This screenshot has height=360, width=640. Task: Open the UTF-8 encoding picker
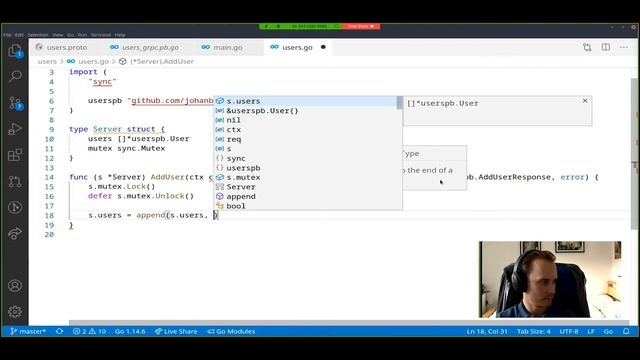(569, 331)
